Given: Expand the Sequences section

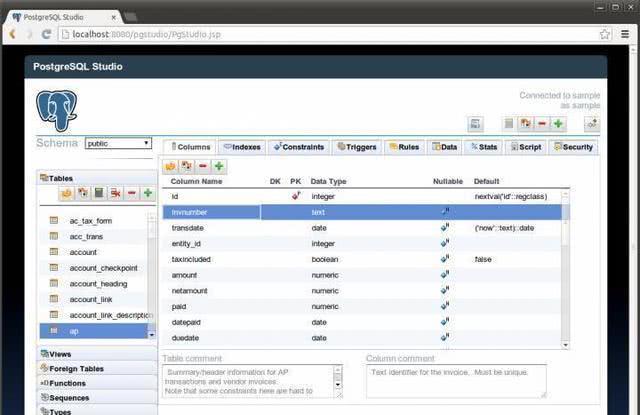Looking at the screenshot, I should click(x=97, y=397).
